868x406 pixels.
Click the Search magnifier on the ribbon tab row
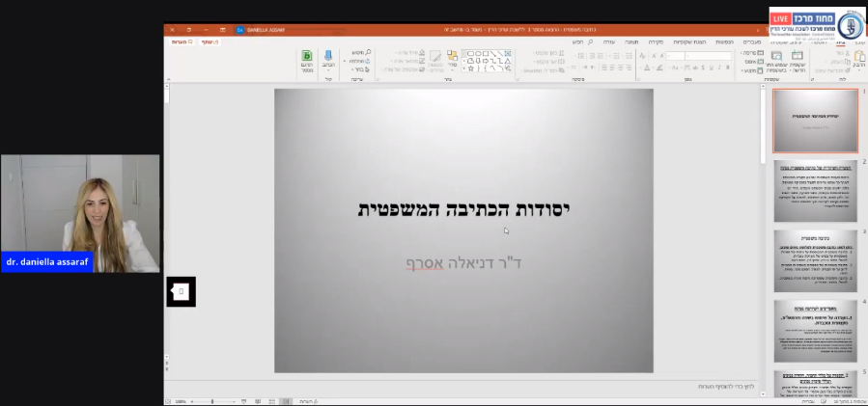pyautogui.click(x=590, y=42)
